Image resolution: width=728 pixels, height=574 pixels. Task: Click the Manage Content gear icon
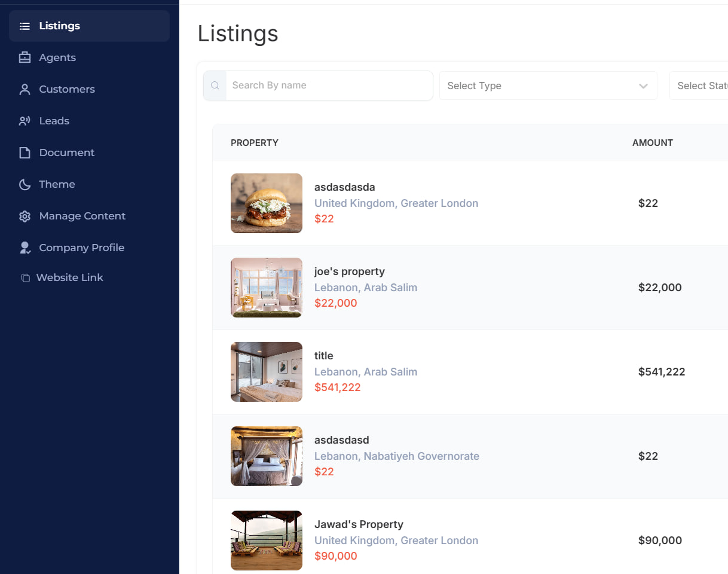click(x=25, y=216)
